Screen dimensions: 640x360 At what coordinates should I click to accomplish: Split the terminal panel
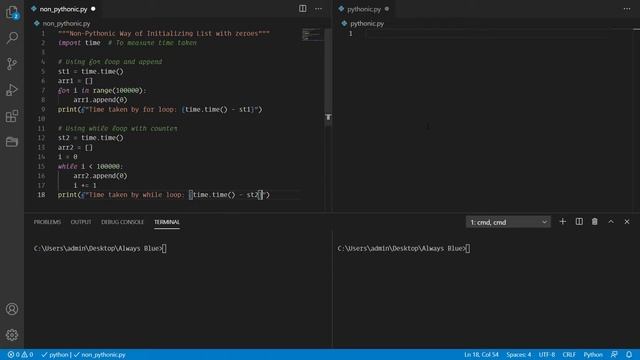pyautogui.click(x=579, y=222)
